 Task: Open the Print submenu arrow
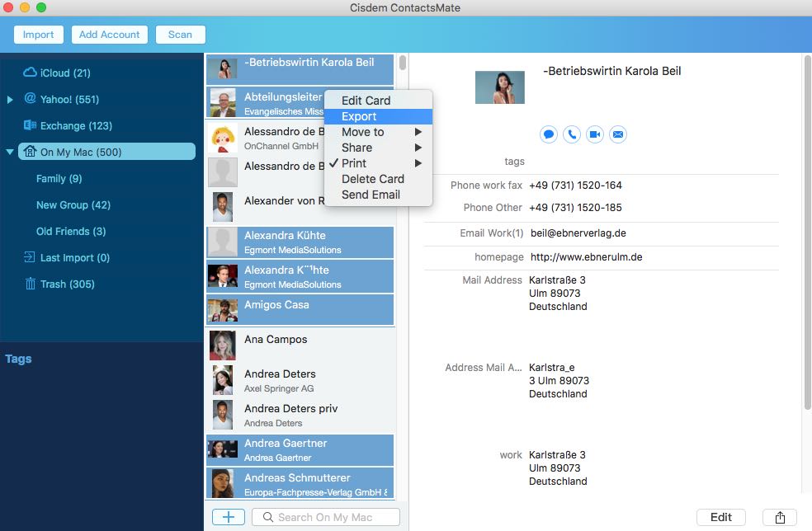[418, 163]
